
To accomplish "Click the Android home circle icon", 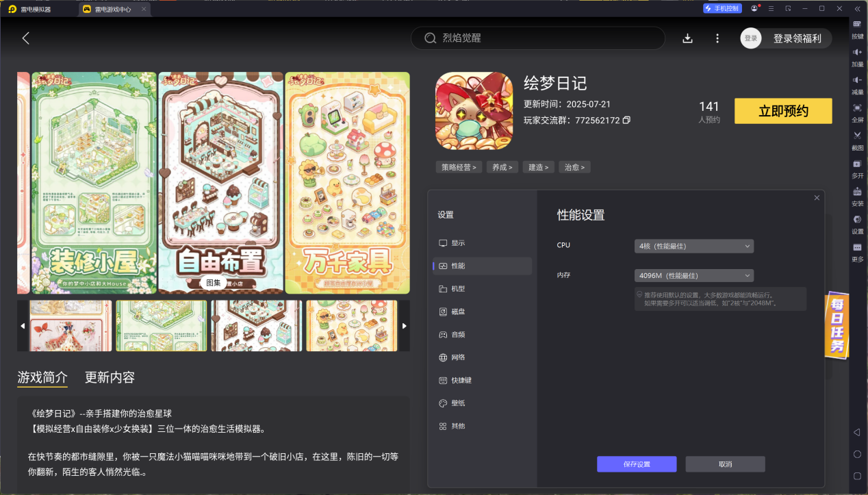I will coord(857,454).
